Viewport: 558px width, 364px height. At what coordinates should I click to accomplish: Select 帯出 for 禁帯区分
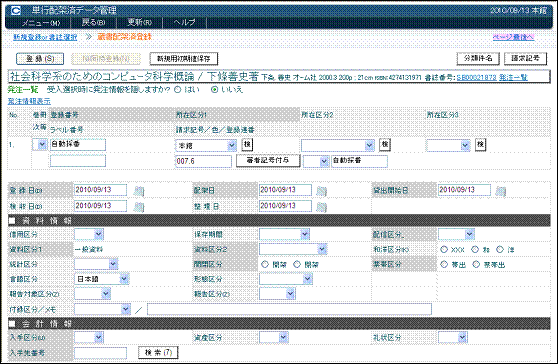(444, 264)
